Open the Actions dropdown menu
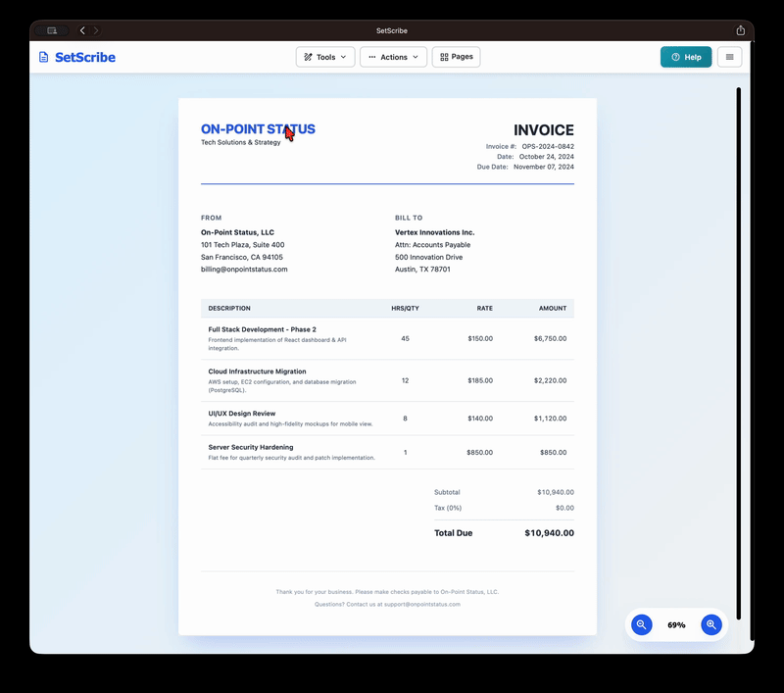The height and width of the screenshot is (693, 784). point(393,57)
